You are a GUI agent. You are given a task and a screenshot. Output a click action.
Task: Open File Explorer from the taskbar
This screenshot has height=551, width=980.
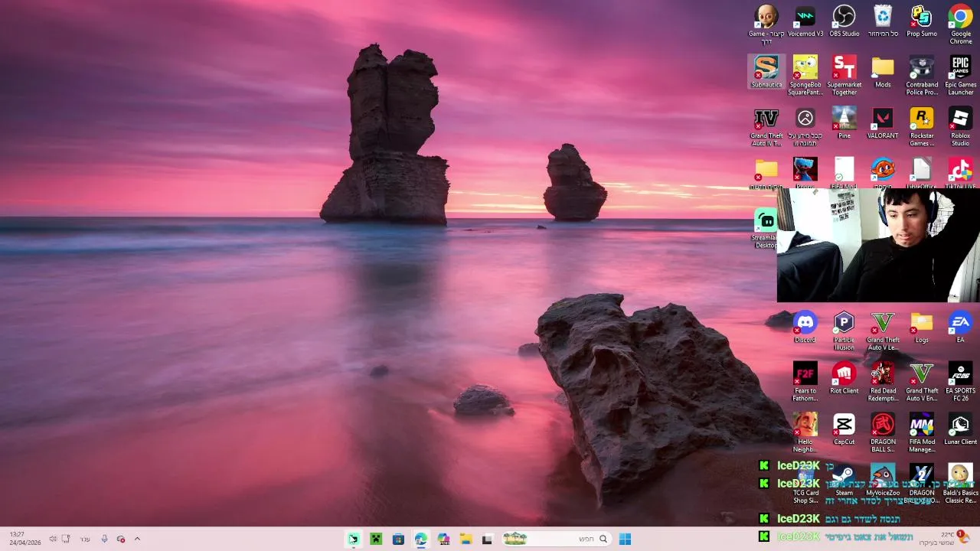[465, 540]
